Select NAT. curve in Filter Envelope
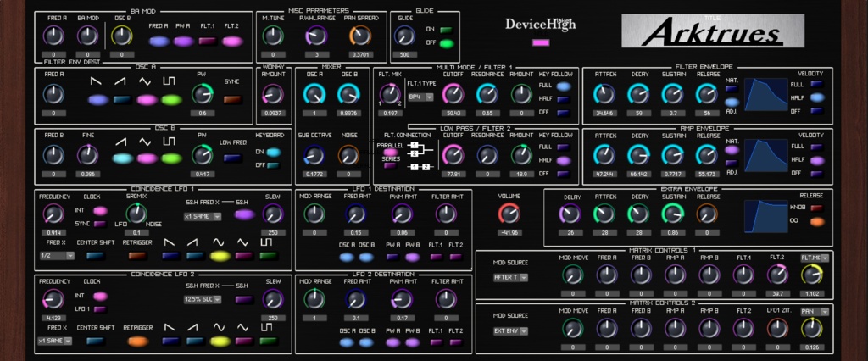This screenshot has width=868, height=361. tap(732, 89)
